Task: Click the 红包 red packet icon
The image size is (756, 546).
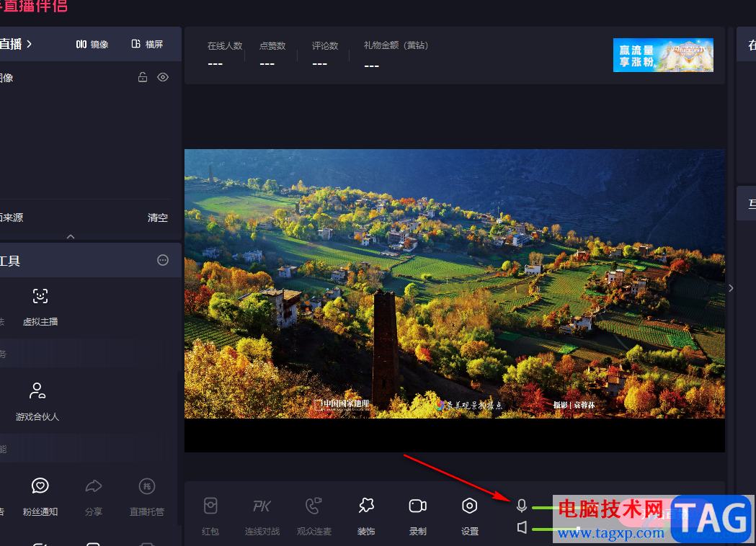Action: click(210, 516)
